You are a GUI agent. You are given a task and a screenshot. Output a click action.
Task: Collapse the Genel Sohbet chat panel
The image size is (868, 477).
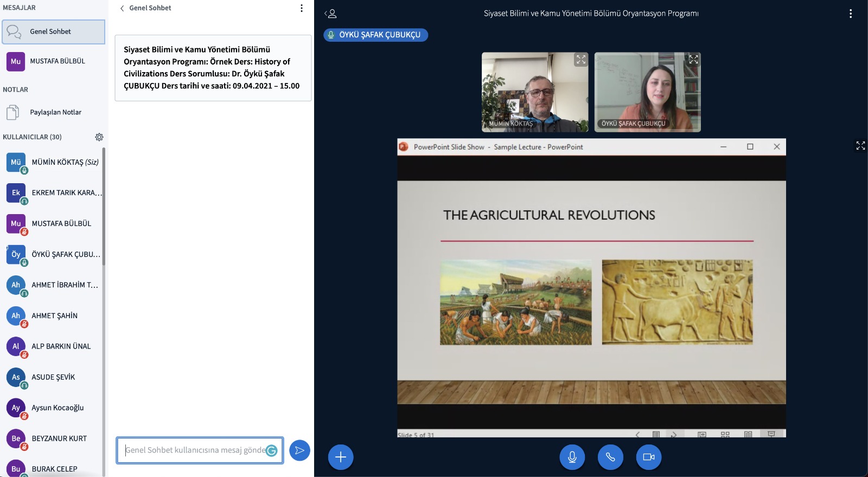pos(145,8)
